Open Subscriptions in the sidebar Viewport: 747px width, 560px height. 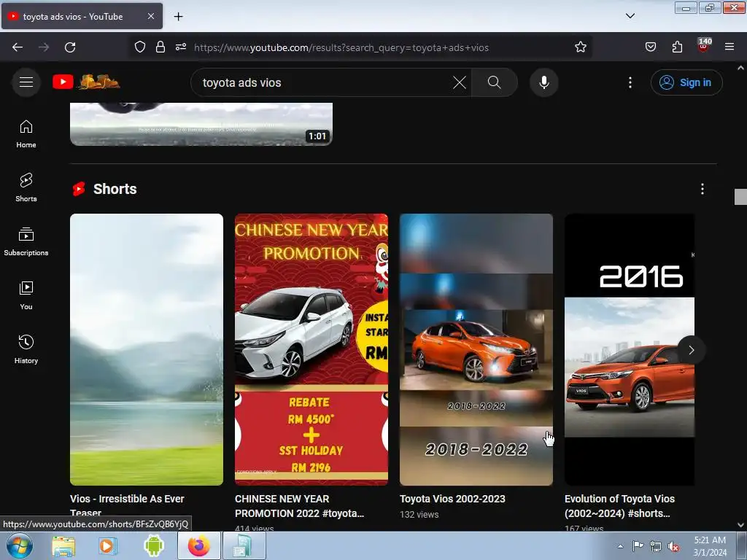(26, 242)
